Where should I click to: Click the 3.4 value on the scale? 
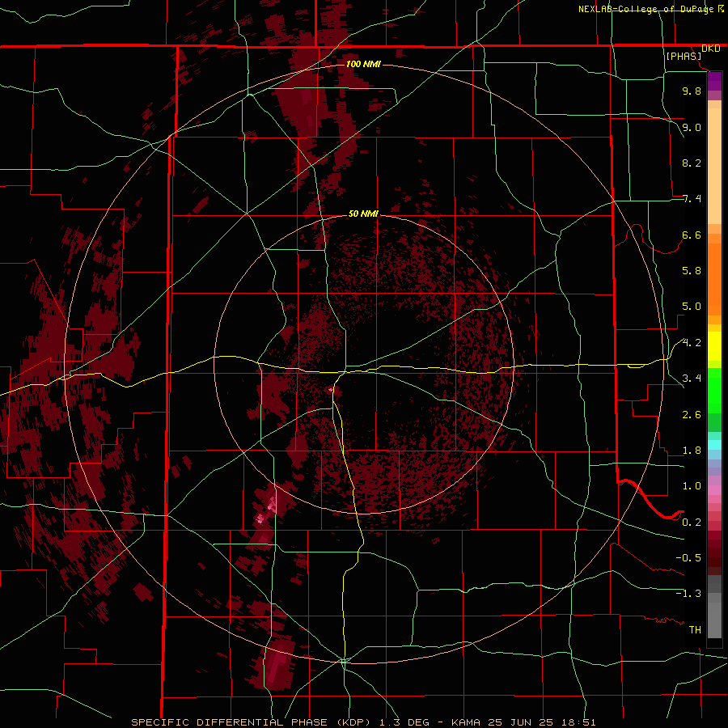[x=692, y=379]
